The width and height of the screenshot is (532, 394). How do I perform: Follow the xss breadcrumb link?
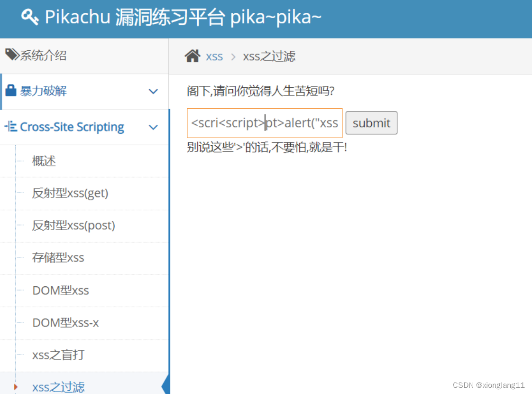tap(214, 56)
